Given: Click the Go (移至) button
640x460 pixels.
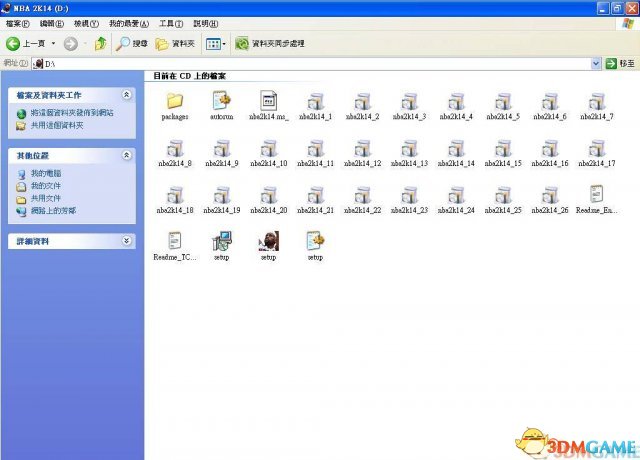Looking at the screenshot, I should (620, 63).
